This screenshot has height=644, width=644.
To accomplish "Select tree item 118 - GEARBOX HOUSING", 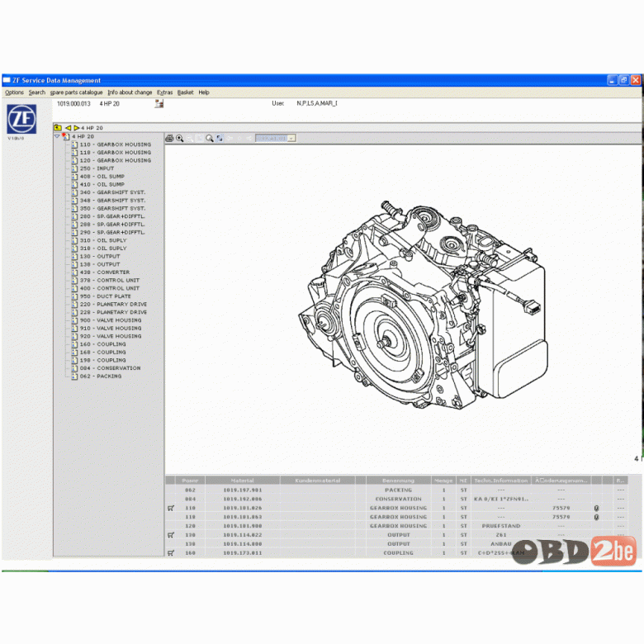I will [x=116, y=153].
